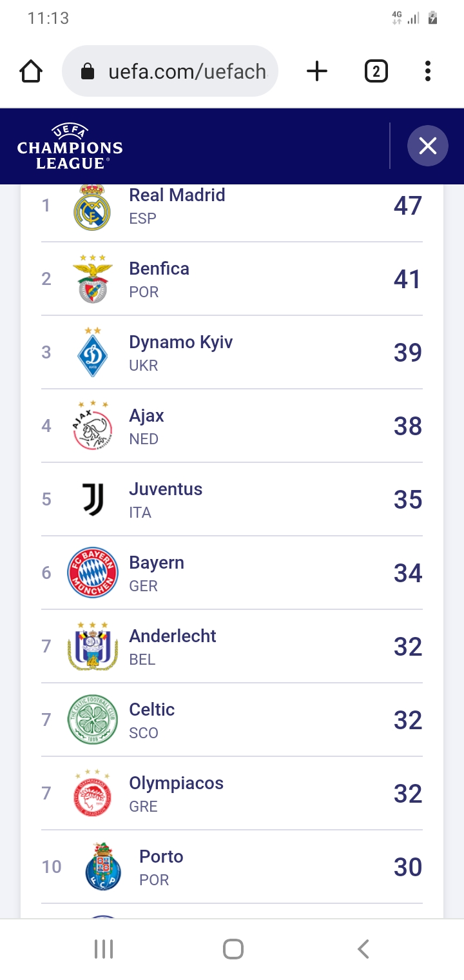
Task: Tap the UEFA Champions League logo
Action: pos(70,146)
